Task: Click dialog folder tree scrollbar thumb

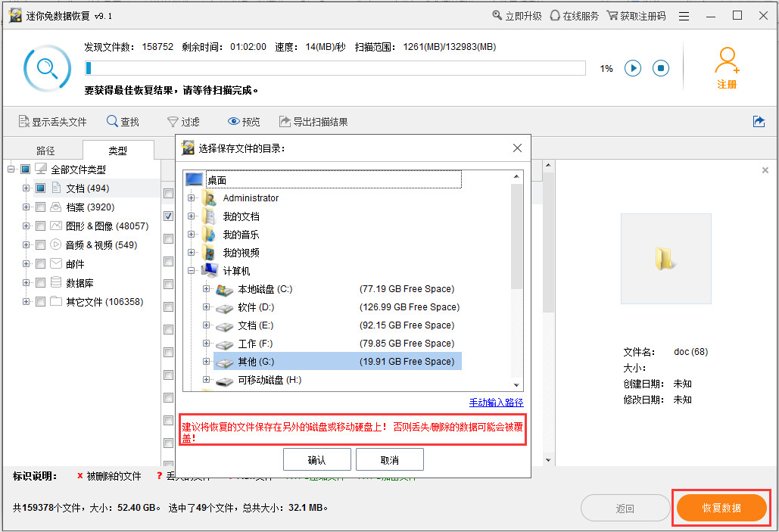Action: click(x=516, y=236)
